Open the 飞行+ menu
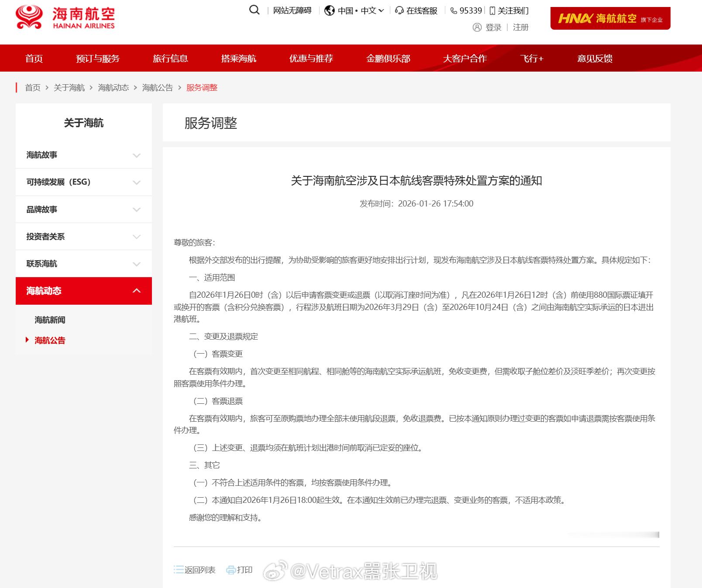 [532, 58]
